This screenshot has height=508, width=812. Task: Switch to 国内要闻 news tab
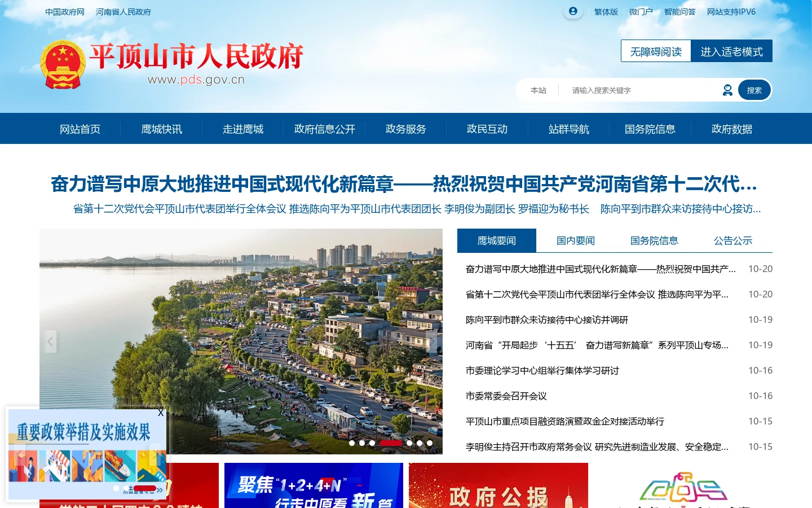(576, 240)
